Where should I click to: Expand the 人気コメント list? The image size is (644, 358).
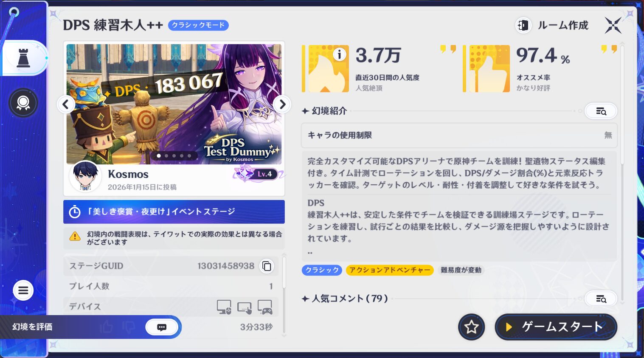[x=601, y=299]
